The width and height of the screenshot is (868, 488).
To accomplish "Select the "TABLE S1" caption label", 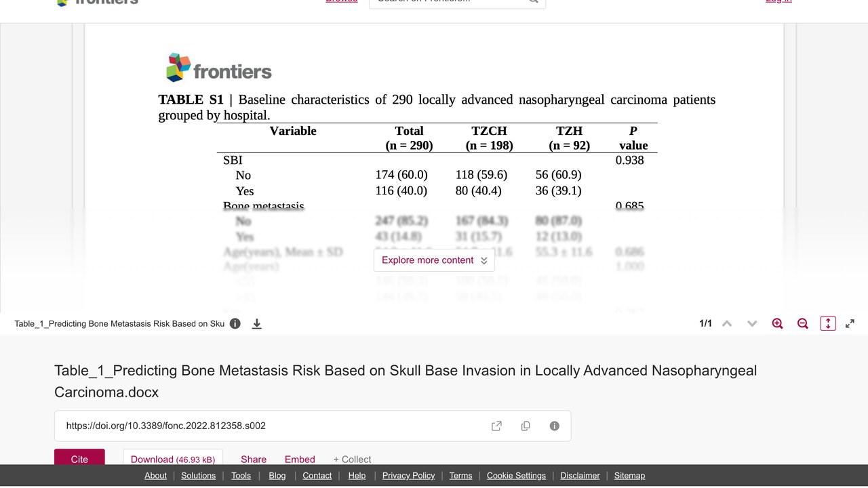I will [191, 100].
